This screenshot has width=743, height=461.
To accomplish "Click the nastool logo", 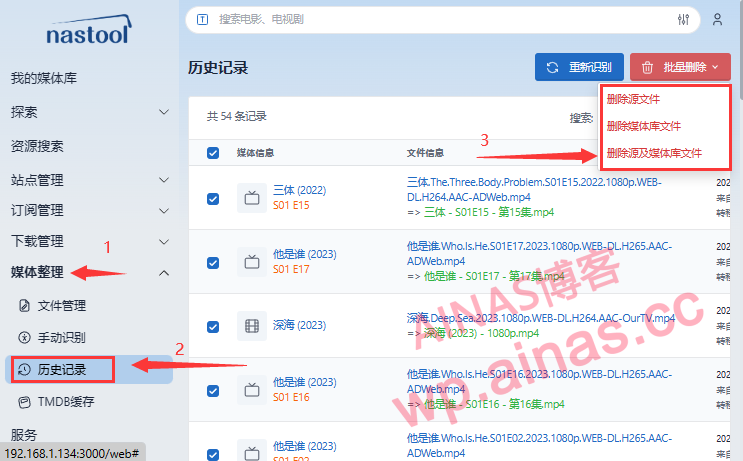I will (x=89, y=30).
